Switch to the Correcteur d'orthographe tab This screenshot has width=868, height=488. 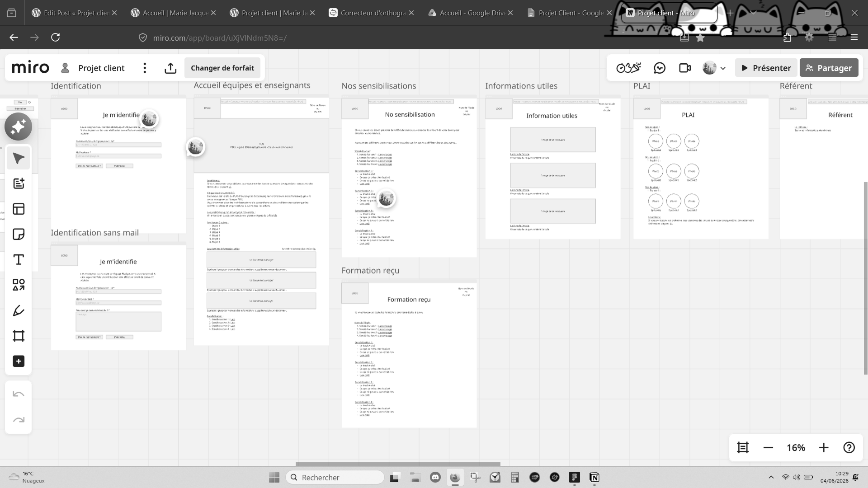click(371, 13)
